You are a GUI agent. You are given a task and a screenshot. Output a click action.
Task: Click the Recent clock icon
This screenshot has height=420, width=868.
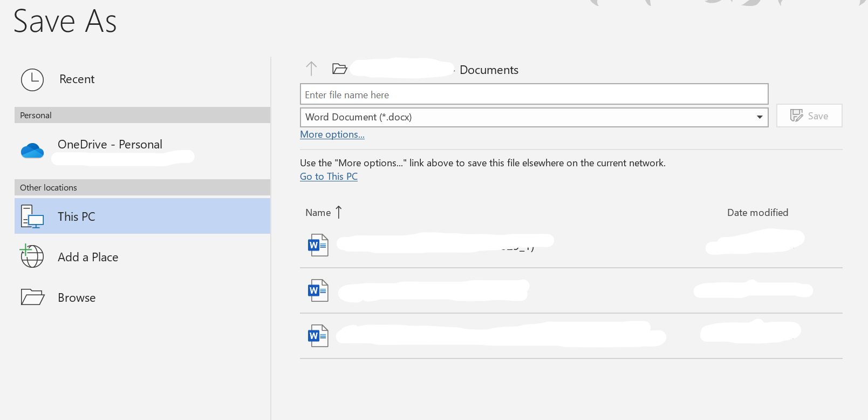coord(32,80)
